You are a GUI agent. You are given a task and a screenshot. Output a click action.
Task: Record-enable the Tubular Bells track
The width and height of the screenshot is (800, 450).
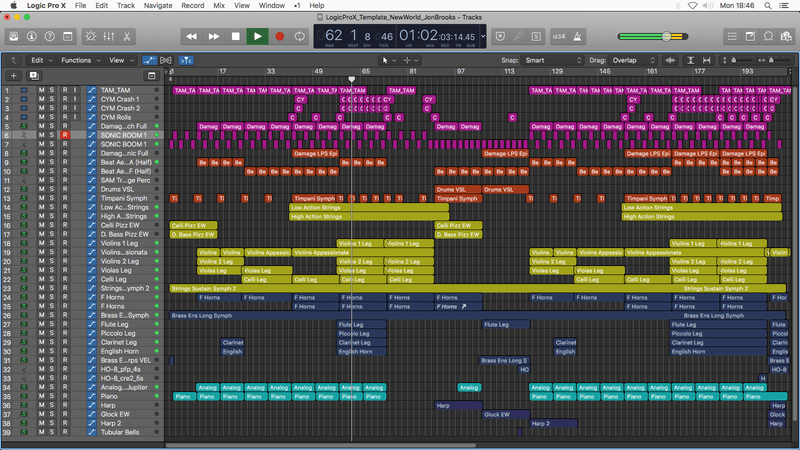(65, 432)
